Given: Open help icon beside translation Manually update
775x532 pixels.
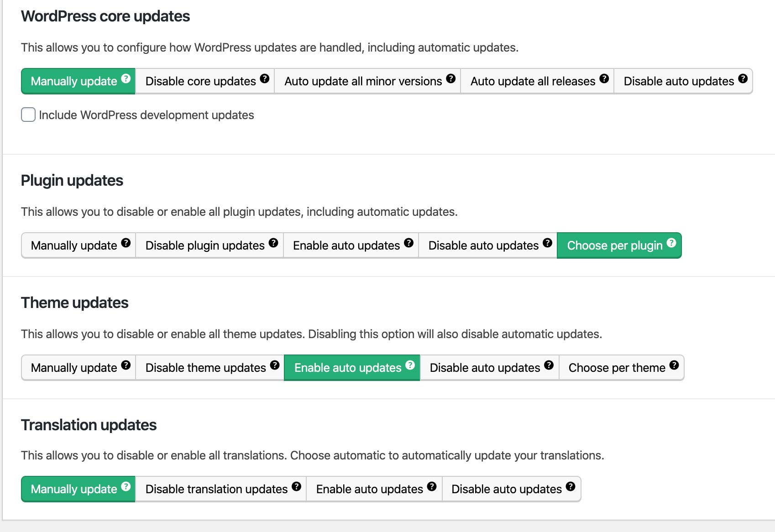Looking at the screenshot, I should [126, 486].
